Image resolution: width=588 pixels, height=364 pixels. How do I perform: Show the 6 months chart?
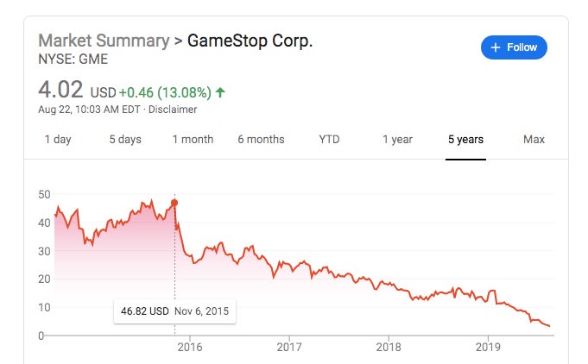pos(261,140)
